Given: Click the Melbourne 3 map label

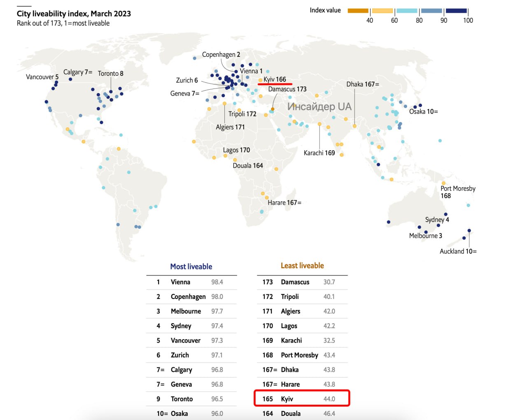Looking at the screenshot, I should click(425, 236).
